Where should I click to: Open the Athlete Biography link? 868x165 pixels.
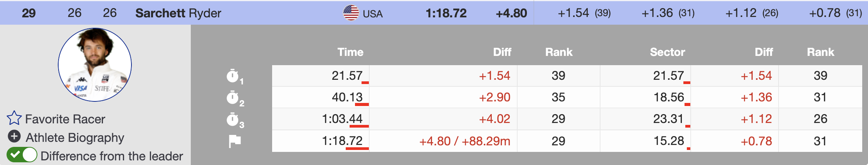tap(75, 138)
